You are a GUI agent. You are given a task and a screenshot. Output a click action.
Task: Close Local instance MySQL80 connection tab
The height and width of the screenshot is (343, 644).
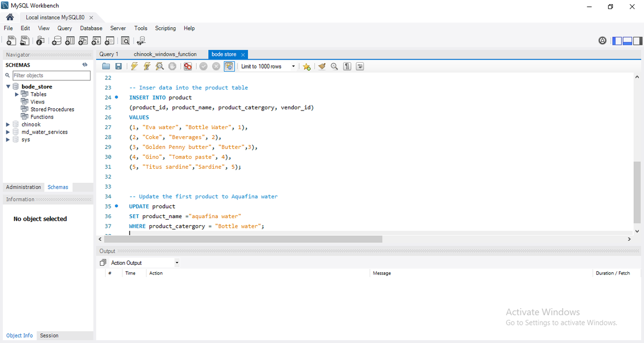[91, 18]
